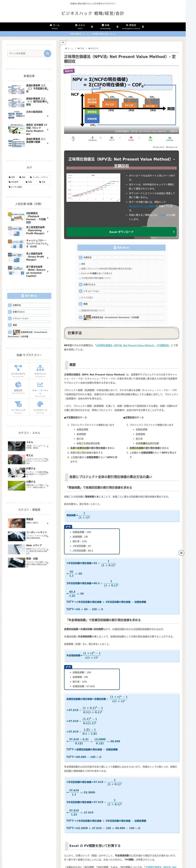Click the green Excel ダウンロード button
Viewport: 196px width, 868px height.
(121, 232)
